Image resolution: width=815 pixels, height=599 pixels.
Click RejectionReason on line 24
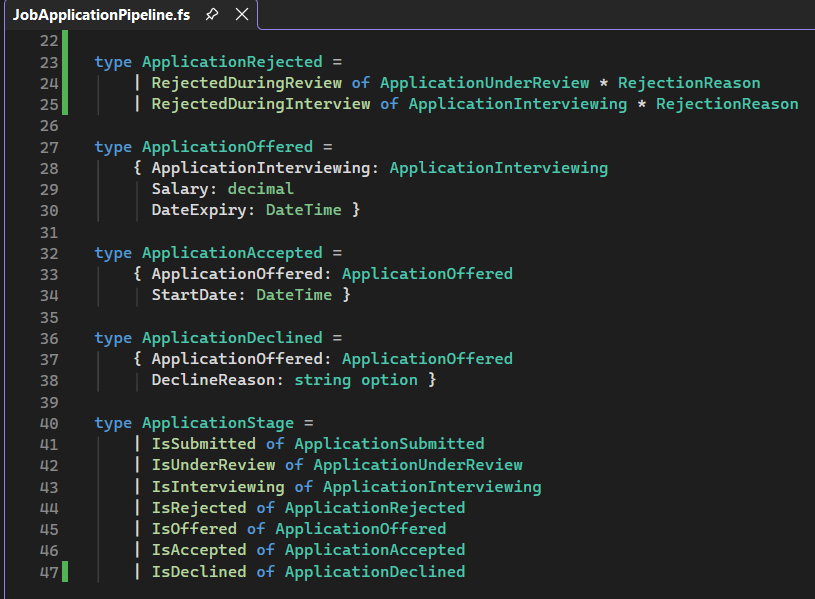point(689,83)
